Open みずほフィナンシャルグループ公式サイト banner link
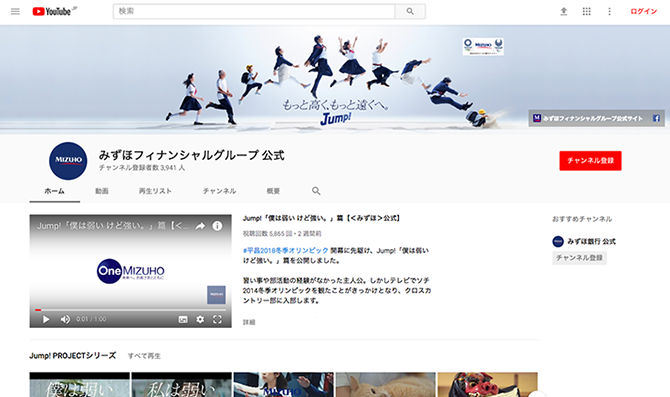Screen dimensions: 670x397 tap(592, 118)
